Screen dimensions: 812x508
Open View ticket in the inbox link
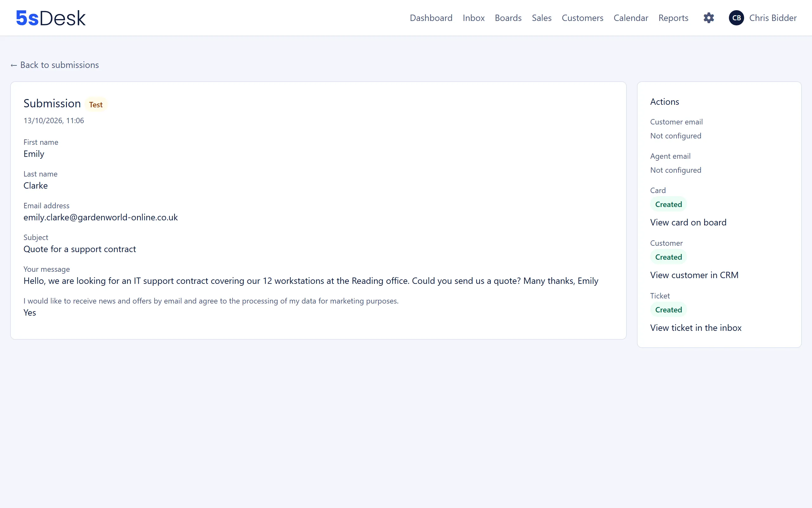click(696, 328)
